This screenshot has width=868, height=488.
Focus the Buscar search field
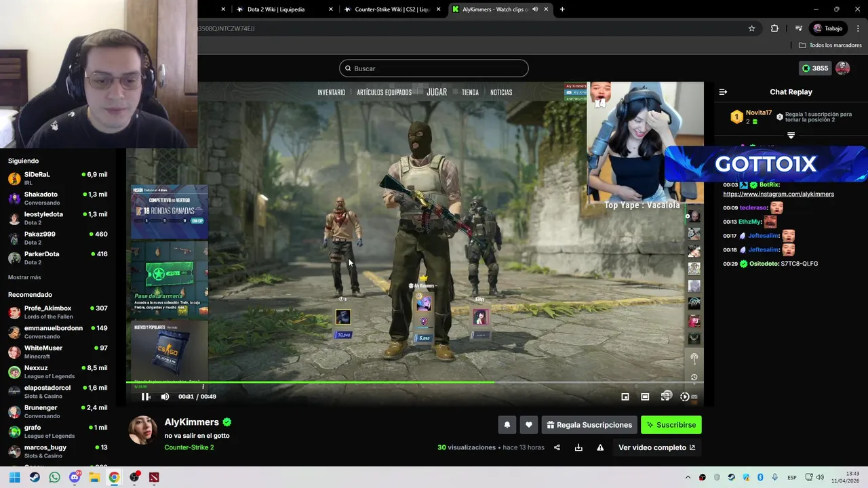[434, 68]
